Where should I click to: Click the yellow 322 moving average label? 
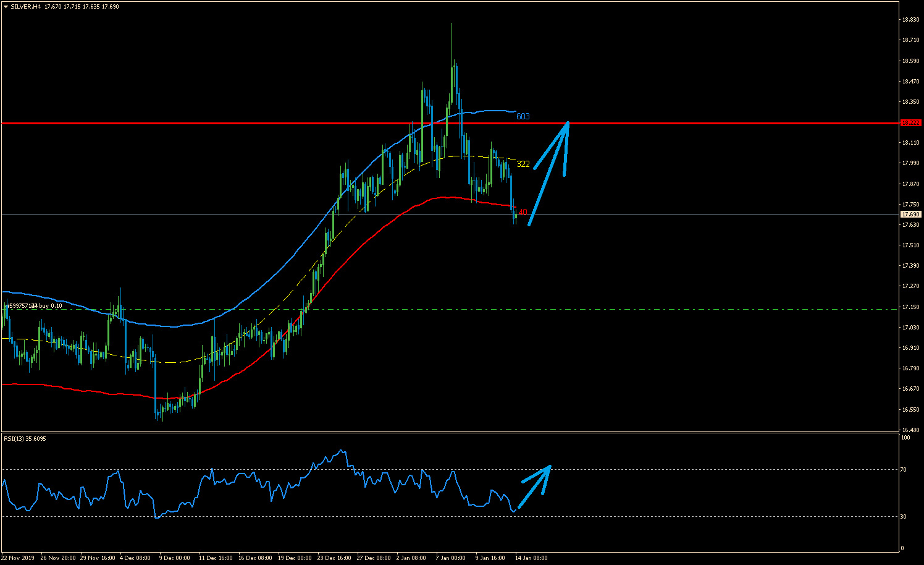(x=523, y=164)
